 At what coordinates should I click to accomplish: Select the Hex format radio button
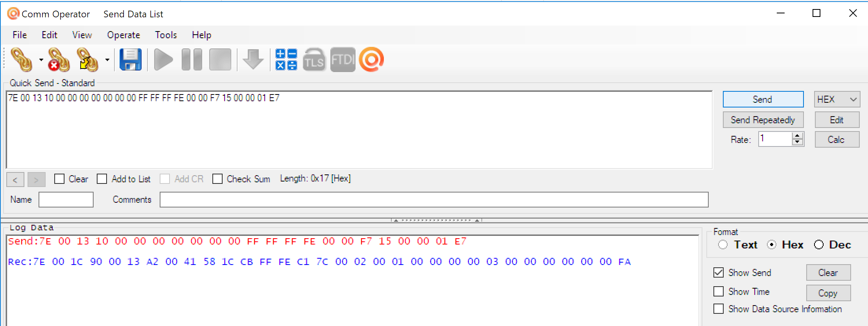coord(772,245)
